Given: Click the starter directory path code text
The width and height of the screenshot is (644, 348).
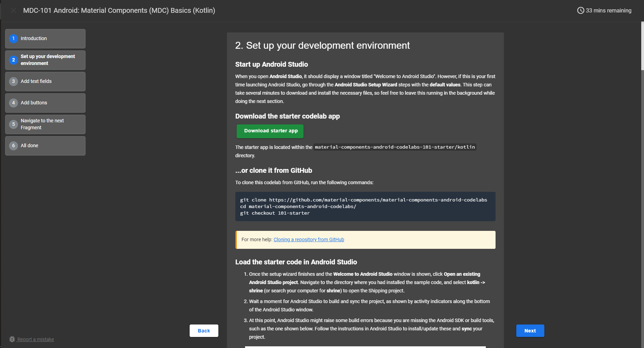Looking at the screenshot, I should (x=395, y=147).
